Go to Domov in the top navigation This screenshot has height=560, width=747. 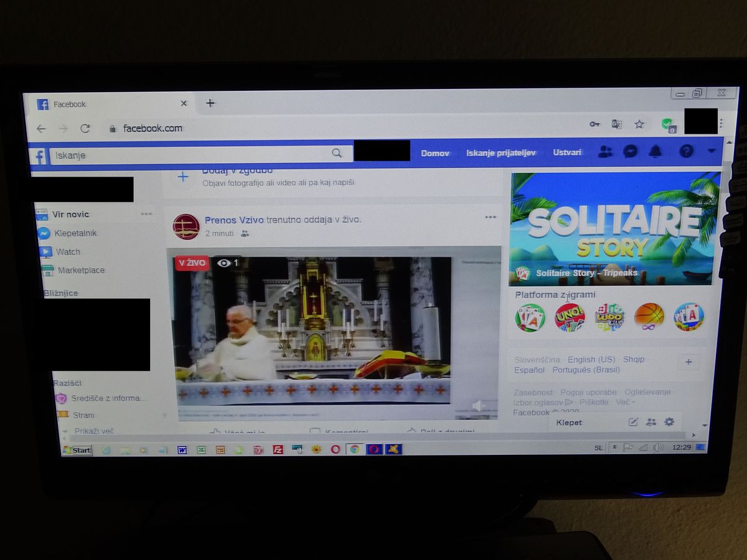pos(435,153)
